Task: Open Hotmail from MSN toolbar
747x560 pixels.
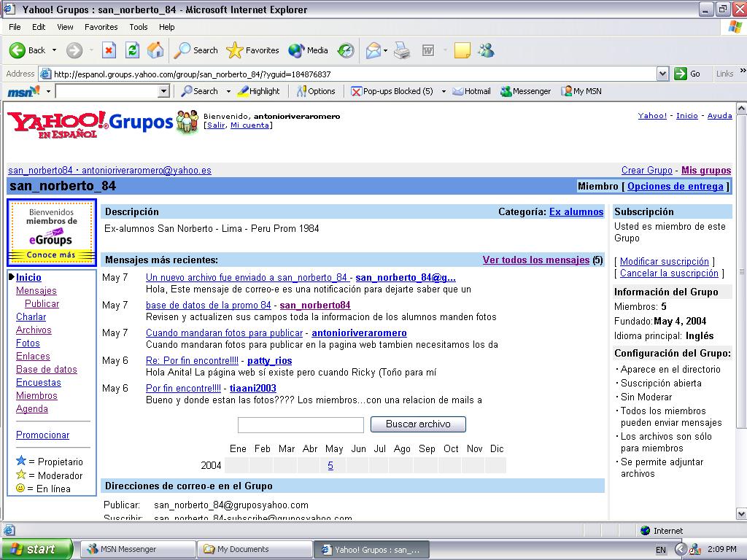Action: pos(471,91)
